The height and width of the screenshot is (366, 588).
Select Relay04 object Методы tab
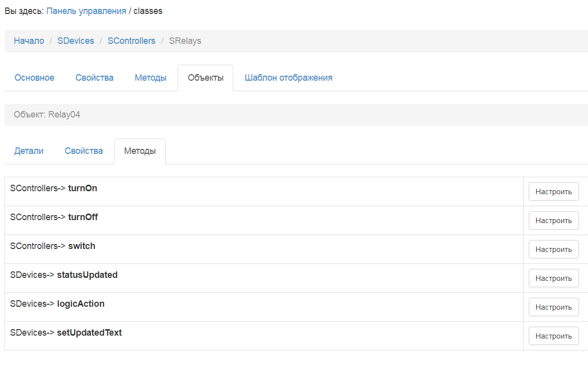coord(140,151)
